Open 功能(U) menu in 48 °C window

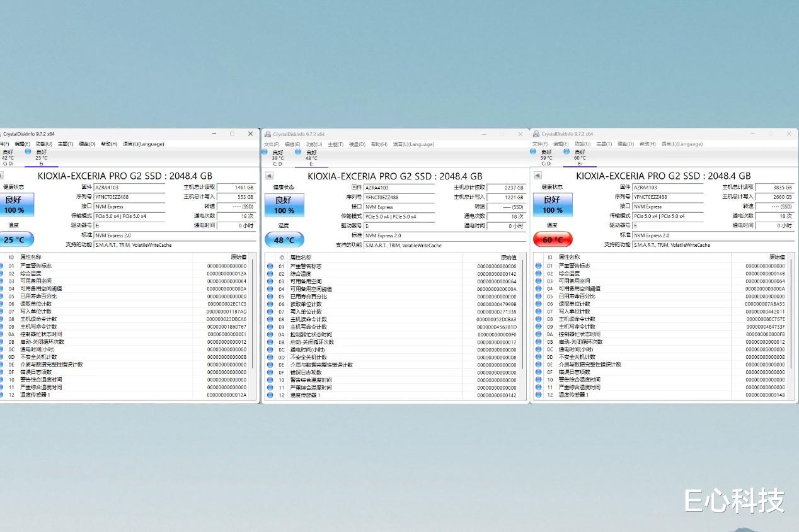[x=314, y=144]
